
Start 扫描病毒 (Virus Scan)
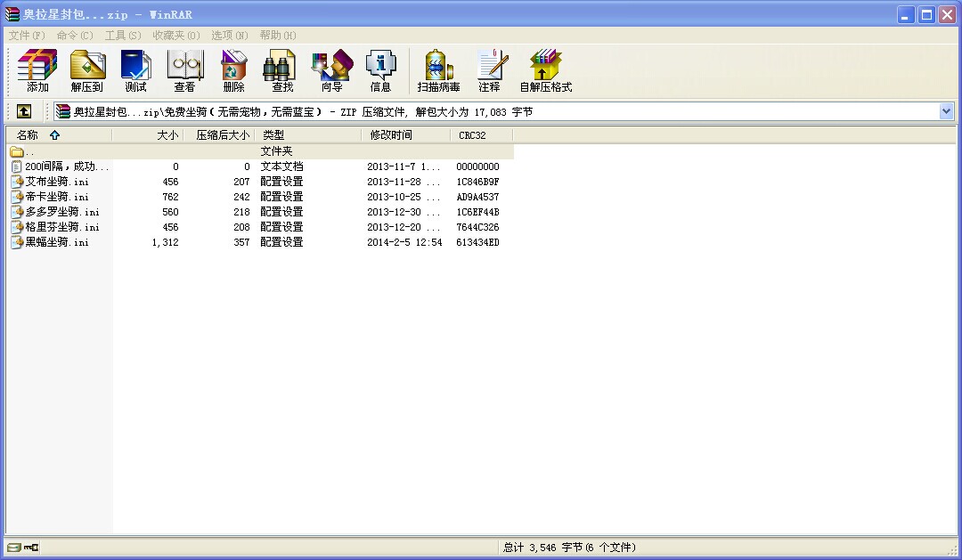point(438,71)
